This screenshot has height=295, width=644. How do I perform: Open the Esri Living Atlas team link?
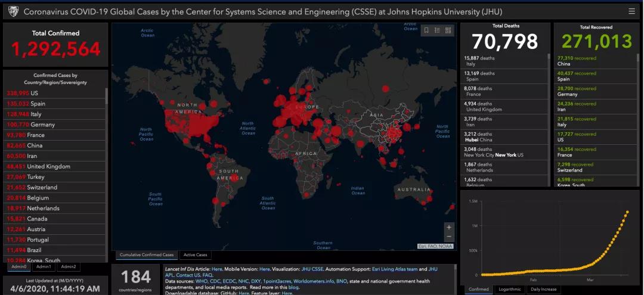pyautogui.click(x=395, y=269)
